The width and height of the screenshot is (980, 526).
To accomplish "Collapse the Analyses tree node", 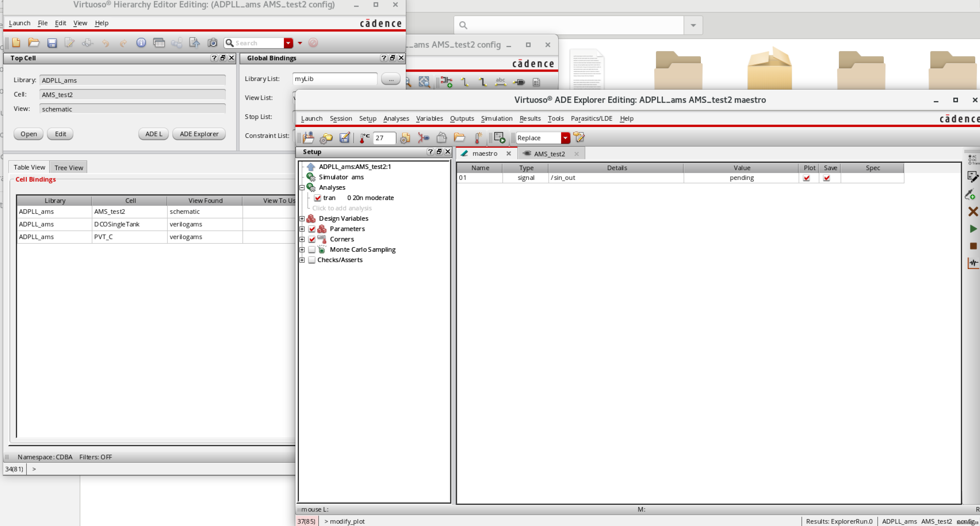I will click(x=302, y=187).
